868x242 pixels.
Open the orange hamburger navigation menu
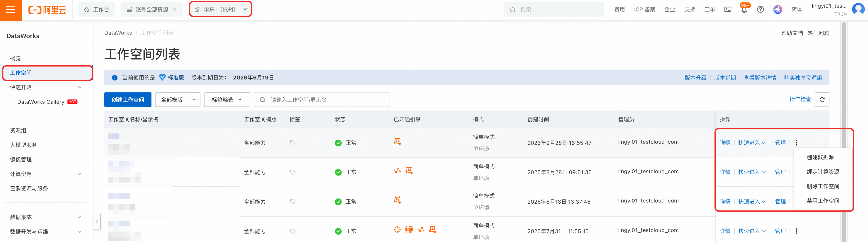(x=11, y=10)
